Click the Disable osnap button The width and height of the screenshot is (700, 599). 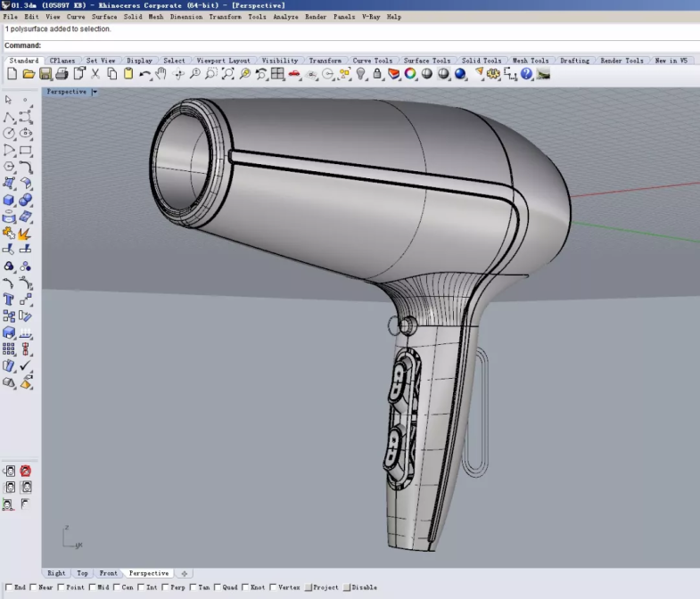point(348,587)
